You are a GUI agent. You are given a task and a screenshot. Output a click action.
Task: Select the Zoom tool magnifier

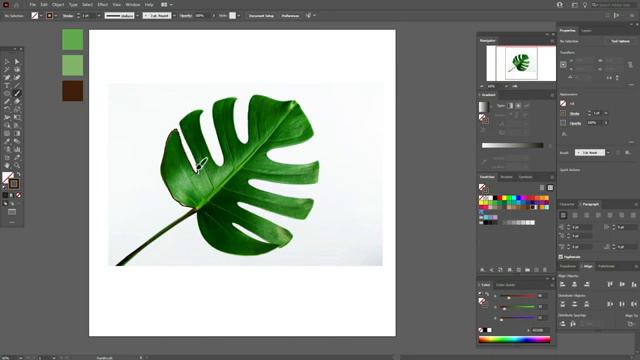click(x=17, y=165)
